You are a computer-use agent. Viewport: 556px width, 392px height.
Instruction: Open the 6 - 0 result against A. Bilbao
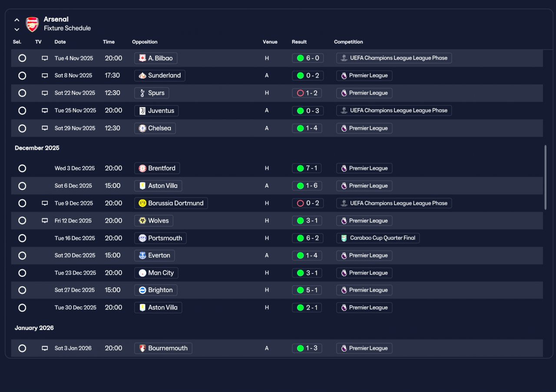pyautogui.click(x=308, y=58)
